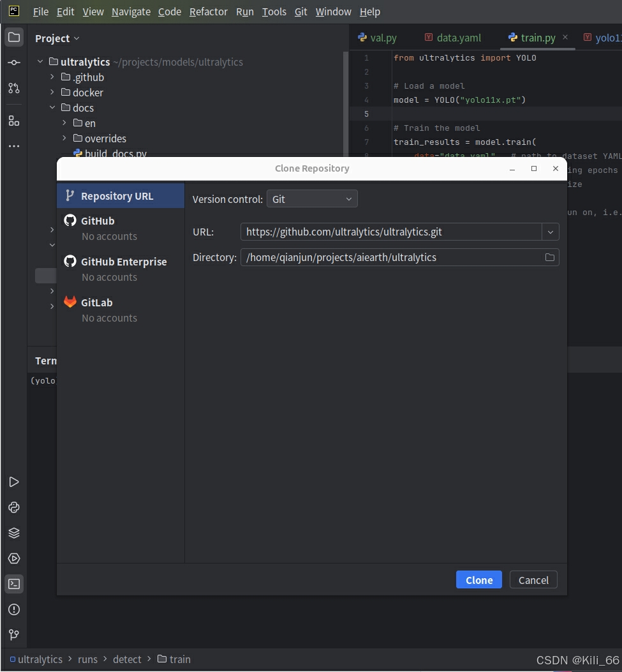Click runs in the breadcrumb bar
The width and height of the screenshot is (622, 672).
click(x=87, y=659)
